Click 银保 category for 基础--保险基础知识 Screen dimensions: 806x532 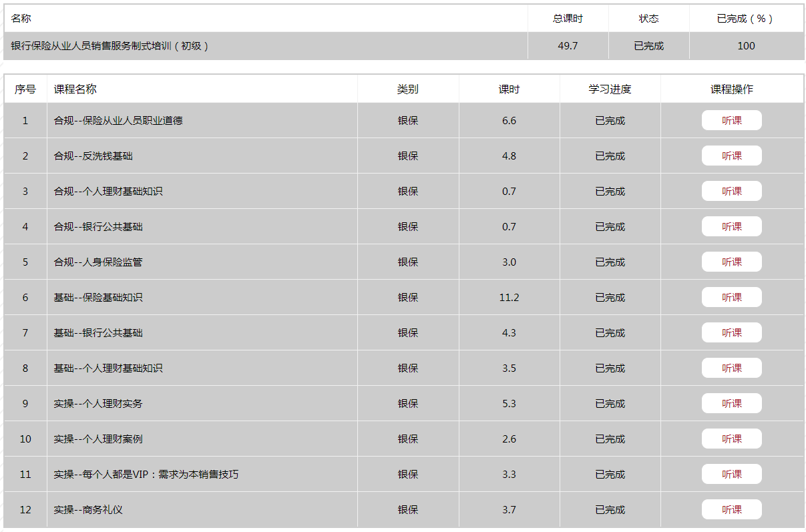408,298
